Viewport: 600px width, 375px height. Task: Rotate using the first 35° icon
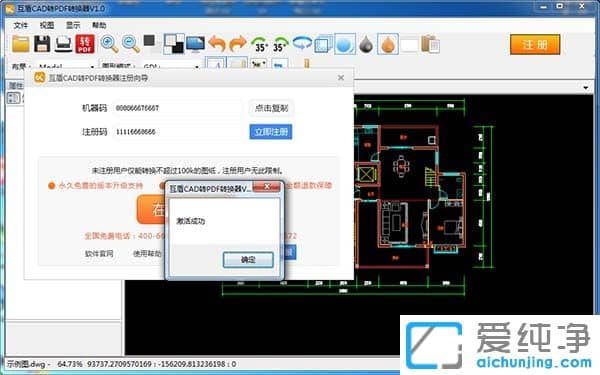click(260, 44)
